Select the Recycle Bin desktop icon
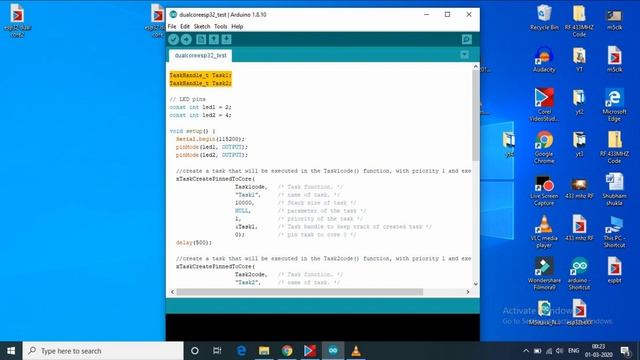 [x=544, y=18]
